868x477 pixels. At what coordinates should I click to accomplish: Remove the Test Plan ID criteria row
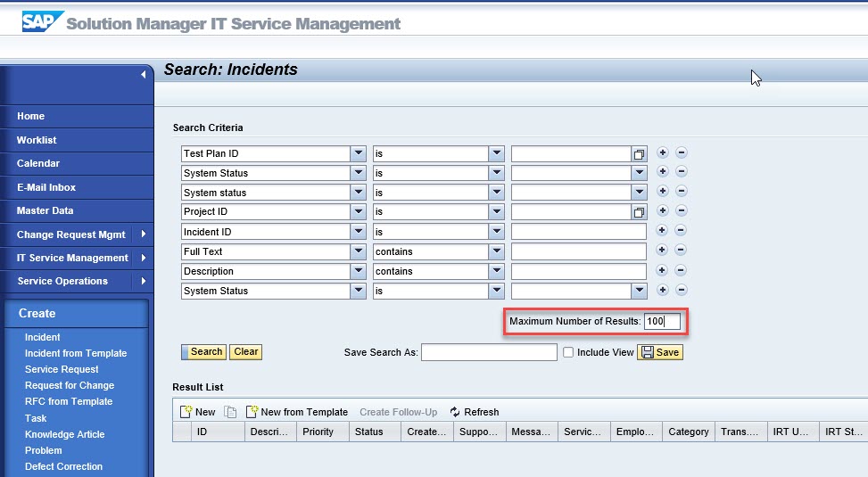click(x=682, y=152)
